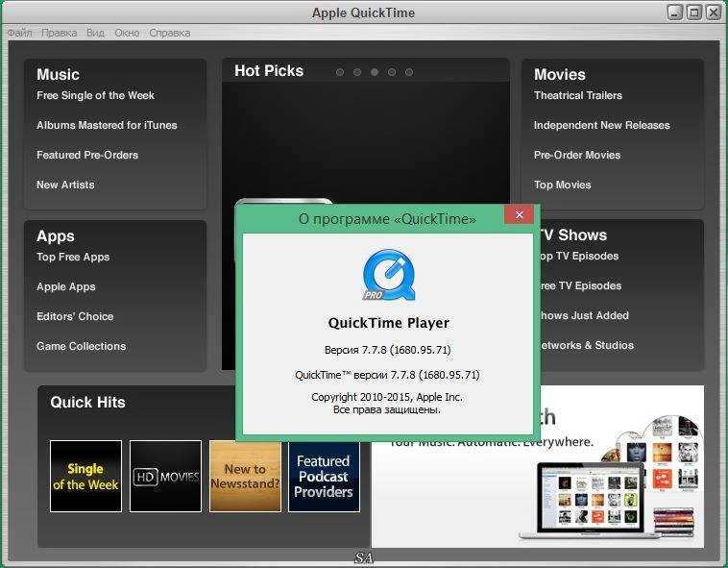This screenshot has width=728, height=568.
Task: Open Top TV Episodes link
Action: (580, 256)
